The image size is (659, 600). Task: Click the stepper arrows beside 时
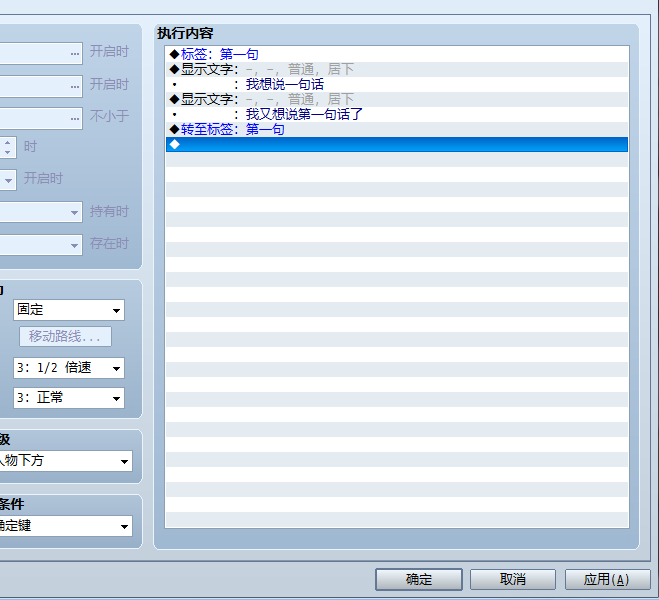click(8, 147)
